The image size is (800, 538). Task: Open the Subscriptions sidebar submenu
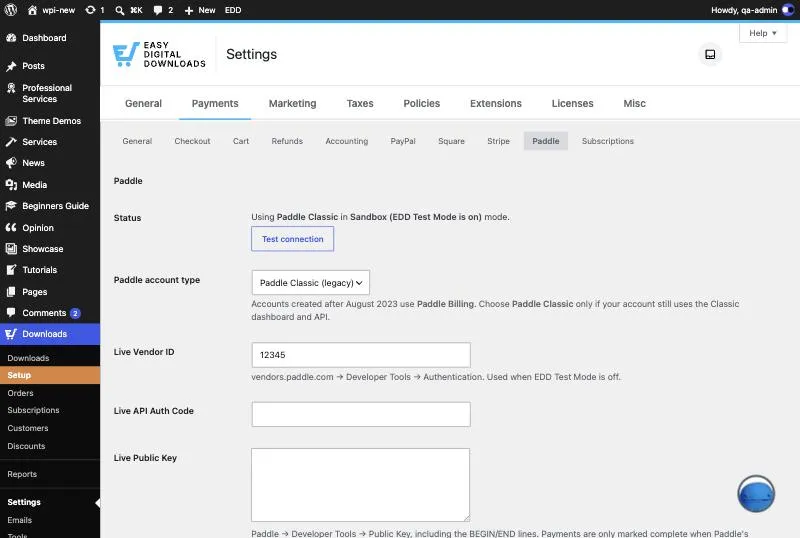[33, 410]
